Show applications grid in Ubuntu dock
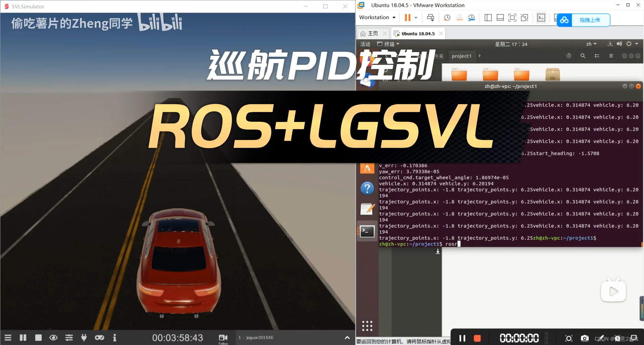644x345 pixels. pos(367,326)
